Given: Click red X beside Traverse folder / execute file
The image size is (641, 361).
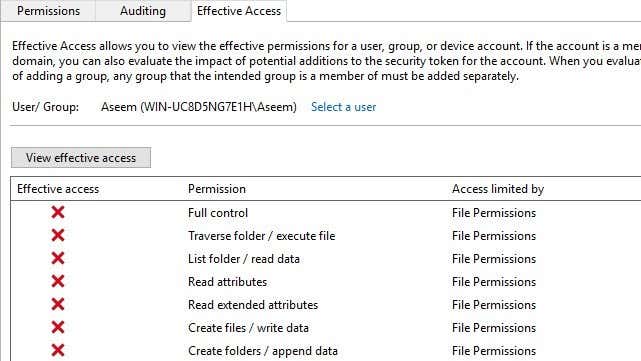Looking at the screenshot, I should [58, 235].
